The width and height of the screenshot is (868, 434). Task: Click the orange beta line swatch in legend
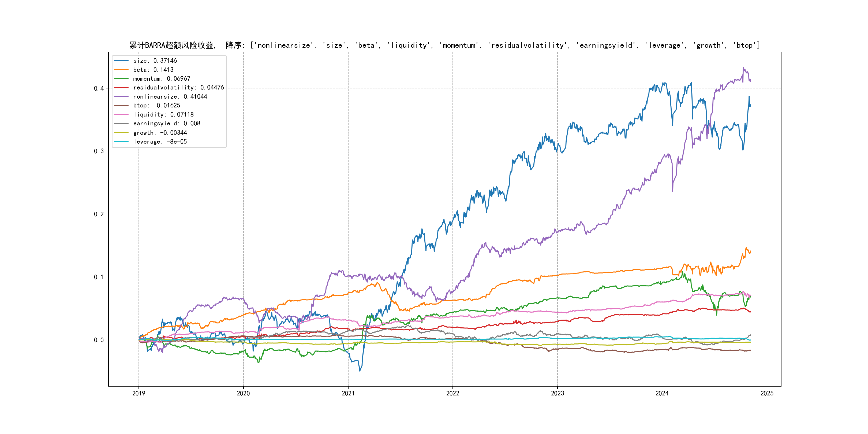(121, 70)
